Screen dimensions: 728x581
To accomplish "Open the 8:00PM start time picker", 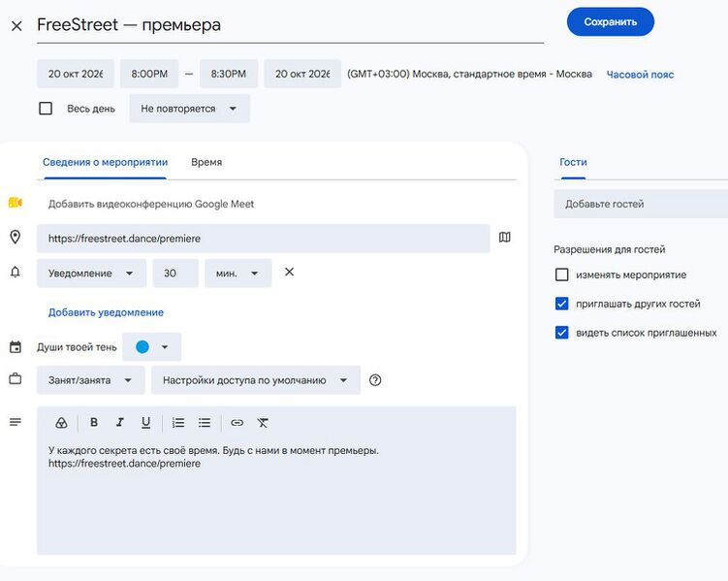I will [149, 74].
